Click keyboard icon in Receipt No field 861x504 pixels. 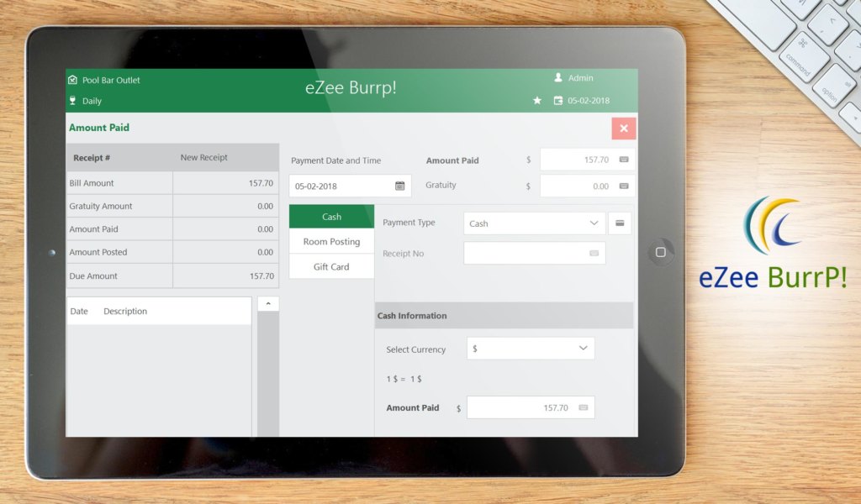tap(594, 253)
